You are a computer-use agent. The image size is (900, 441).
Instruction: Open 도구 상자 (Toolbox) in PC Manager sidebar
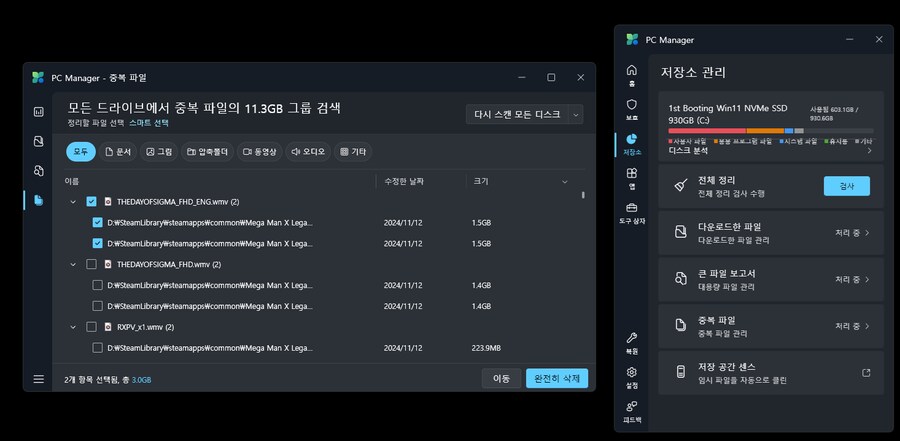coord(631,212)
